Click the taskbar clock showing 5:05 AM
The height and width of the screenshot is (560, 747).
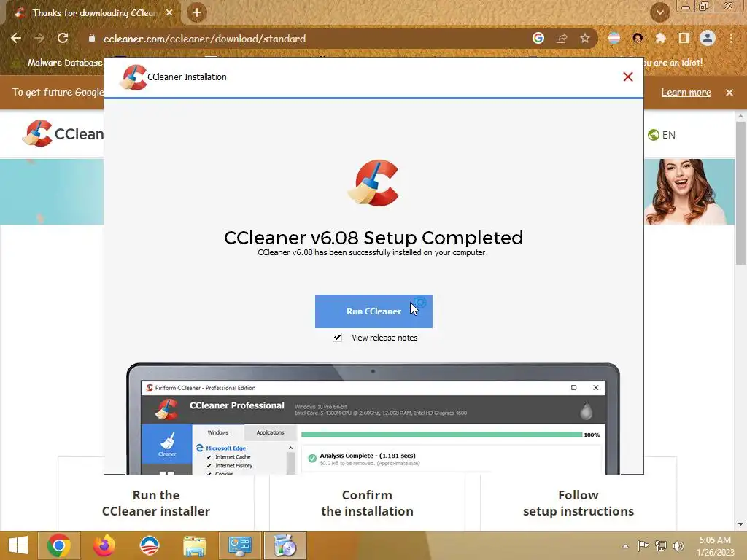tap(715, 545)
